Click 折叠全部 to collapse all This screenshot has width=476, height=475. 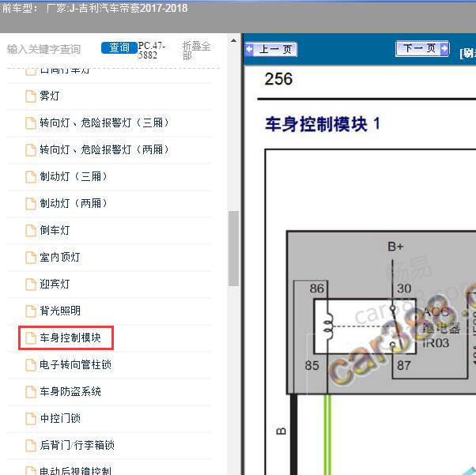pos(196,51)
